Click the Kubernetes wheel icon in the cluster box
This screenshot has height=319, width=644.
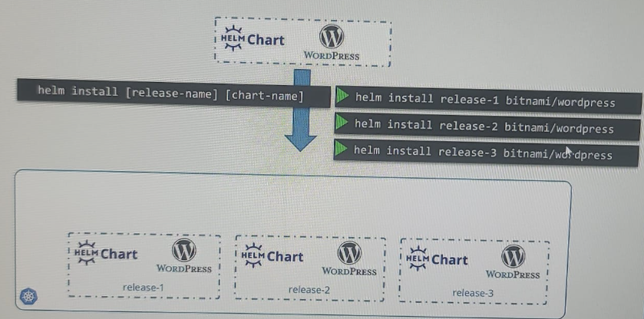click(28, 296)
